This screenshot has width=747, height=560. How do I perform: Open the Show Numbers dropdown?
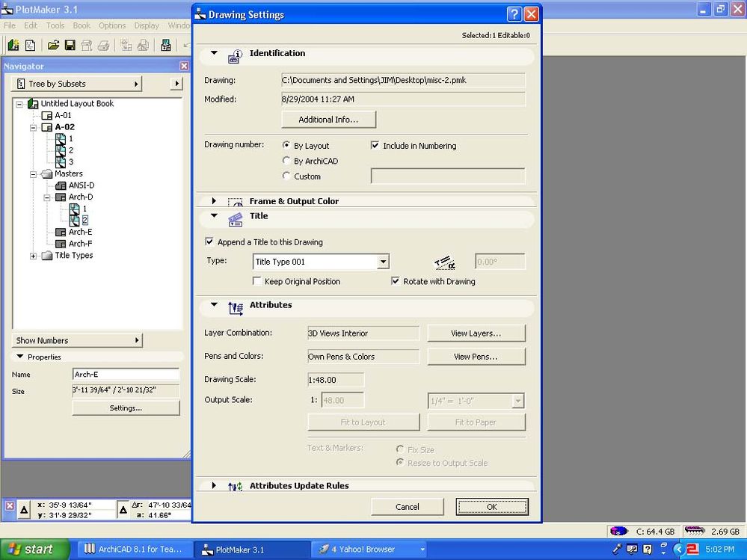click(x=77, y=340)
